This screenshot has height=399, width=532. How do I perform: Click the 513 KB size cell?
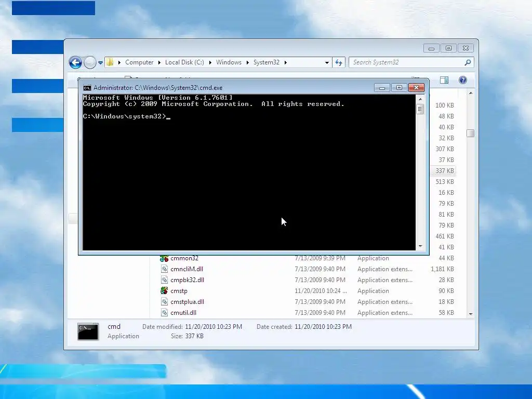point(445,181)
